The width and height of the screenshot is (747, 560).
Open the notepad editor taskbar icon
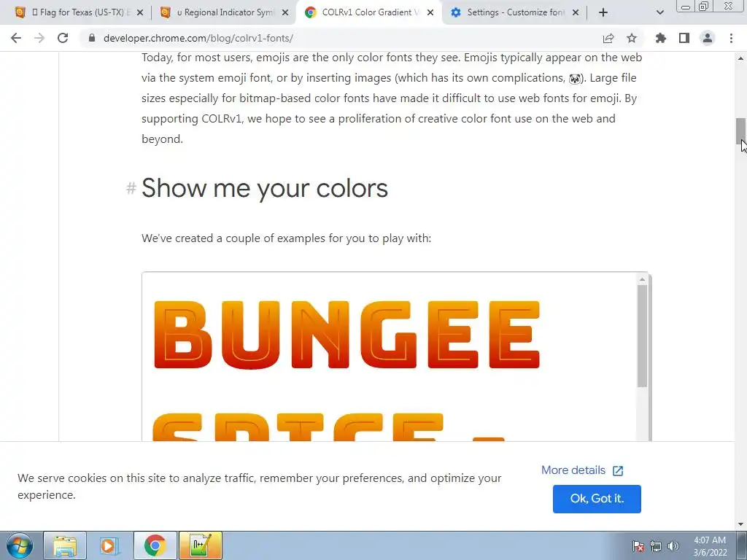point(200,545)
